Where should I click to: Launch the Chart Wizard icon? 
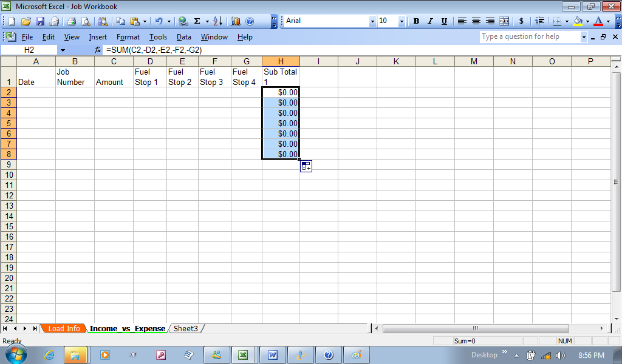click(x=236, y=21)
